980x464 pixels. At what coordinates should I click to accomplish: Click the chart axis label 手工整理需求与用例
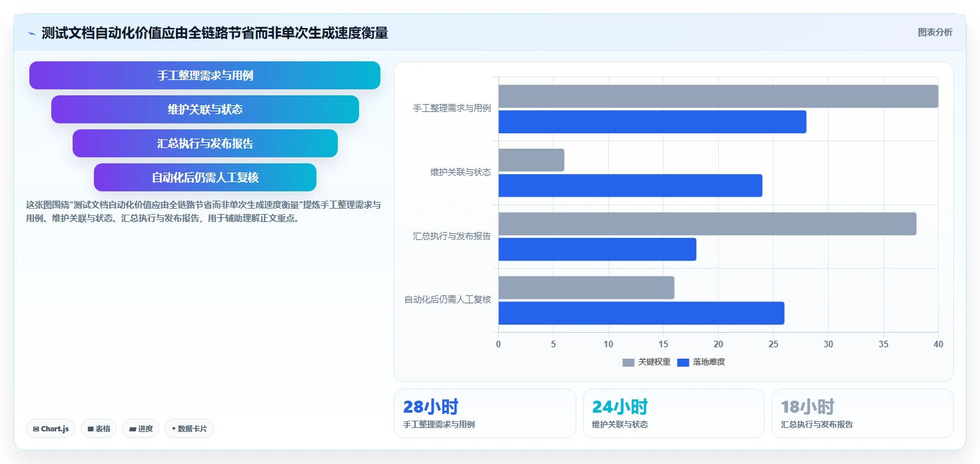pos(452,109)
